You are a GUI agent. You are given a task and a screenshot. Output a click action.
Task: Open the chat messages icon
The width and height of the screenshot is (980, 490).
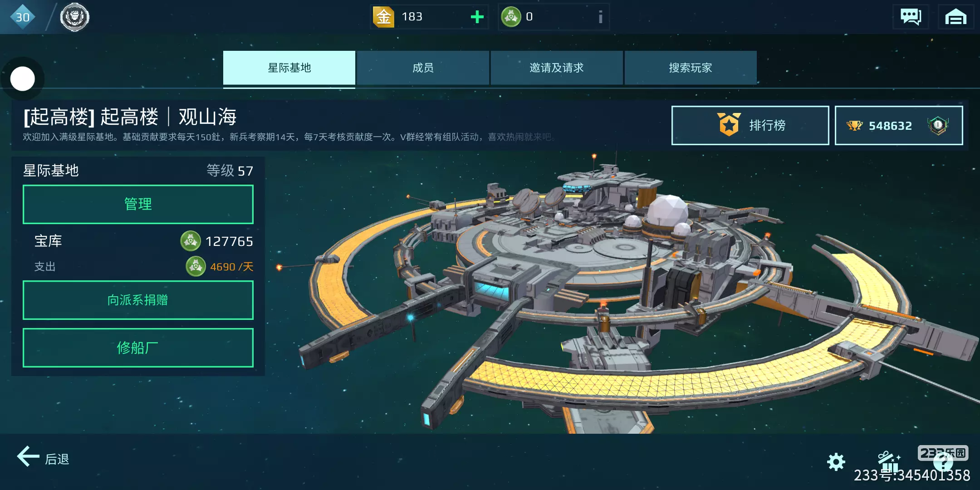pyautogui.click(x=910, y=17)
